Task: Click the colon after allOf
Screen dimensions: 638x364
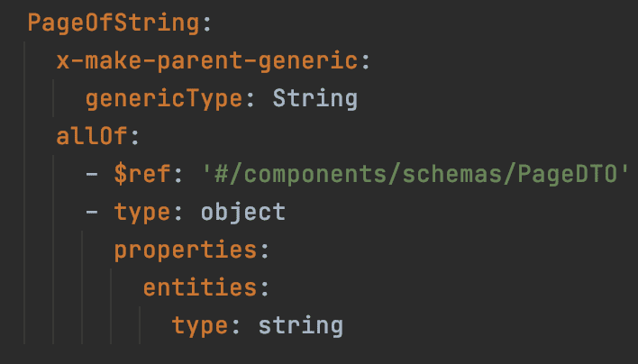Action: click(x=135, y=136)
